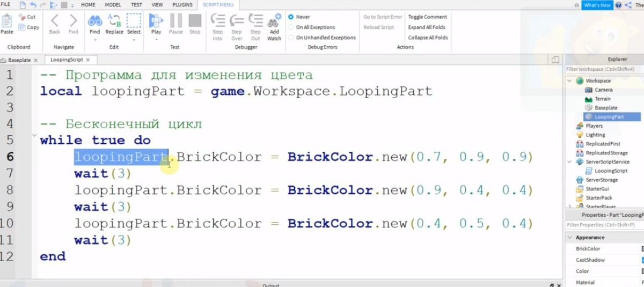This screenshot has height=287, width=644.
Task: Open Find with the binoculars icon
Action: 95,21
